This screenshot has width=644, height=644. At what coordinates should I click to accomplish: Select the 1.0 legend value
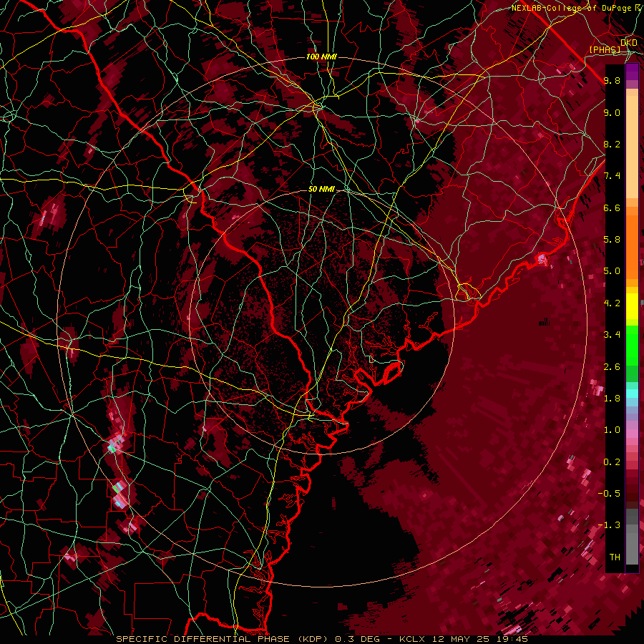612,430
